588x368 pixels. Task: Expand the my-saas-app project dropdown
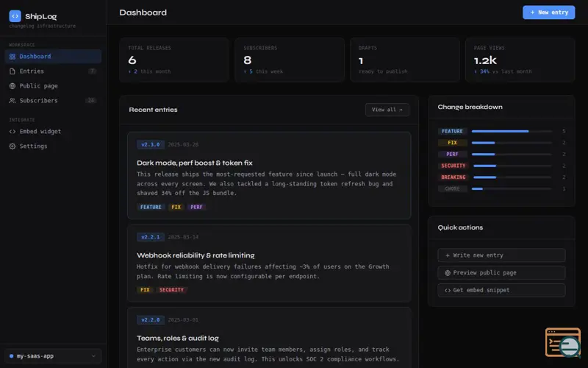pos(53,356)
